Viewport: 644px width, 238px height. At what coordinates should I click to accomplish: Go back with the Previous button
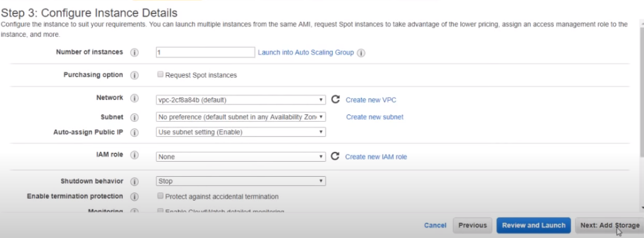coord(472,225)
